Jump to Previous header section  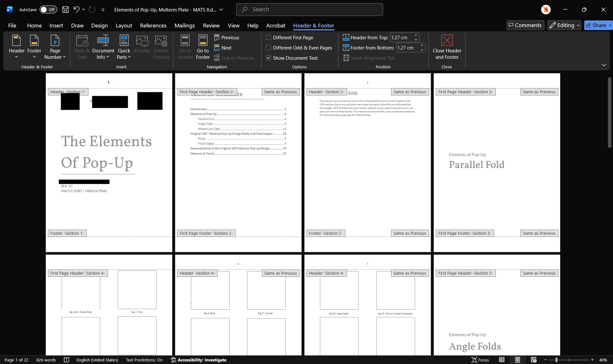coord(227,38)
